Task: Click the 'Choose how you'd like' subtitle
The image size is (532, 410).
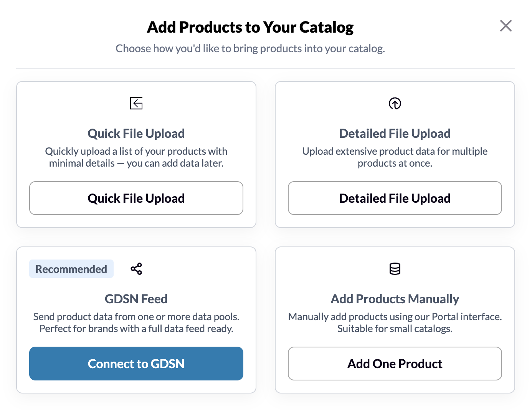Action: pyautogui.click(x=250, y=49)
